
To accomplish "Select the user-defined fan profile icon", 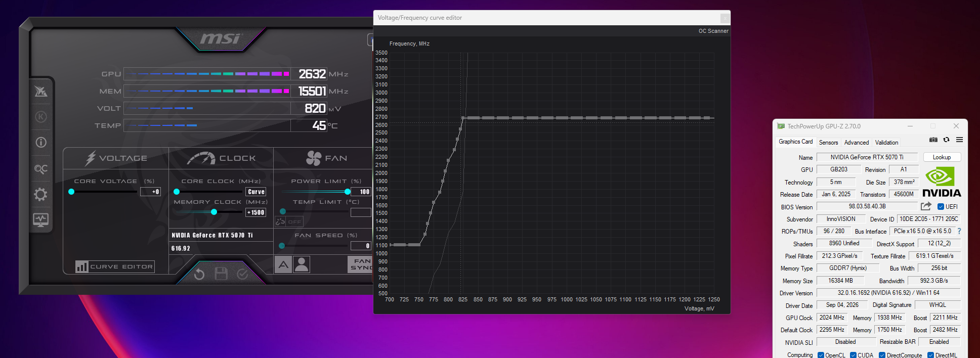I will 302,264.
